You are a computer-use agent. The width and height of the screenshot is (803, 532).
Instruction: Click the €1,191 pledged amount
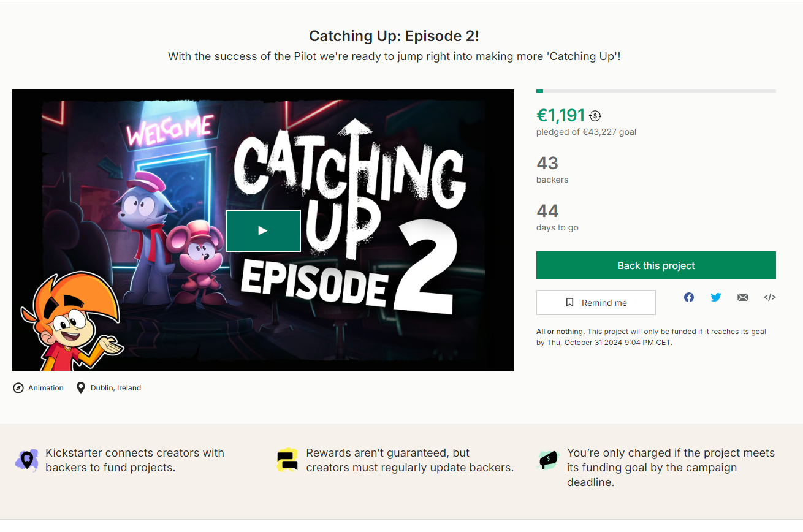click(561, 115)
